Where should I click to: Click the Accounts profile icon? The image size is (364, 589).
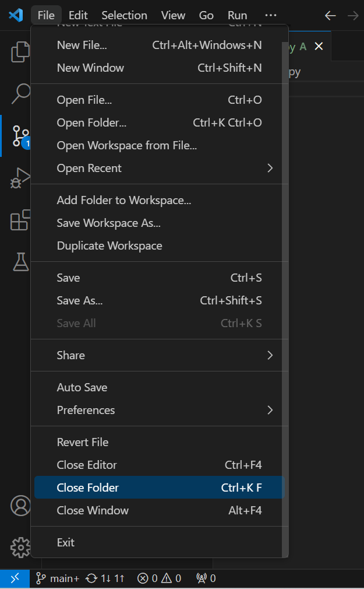[20, 506]
